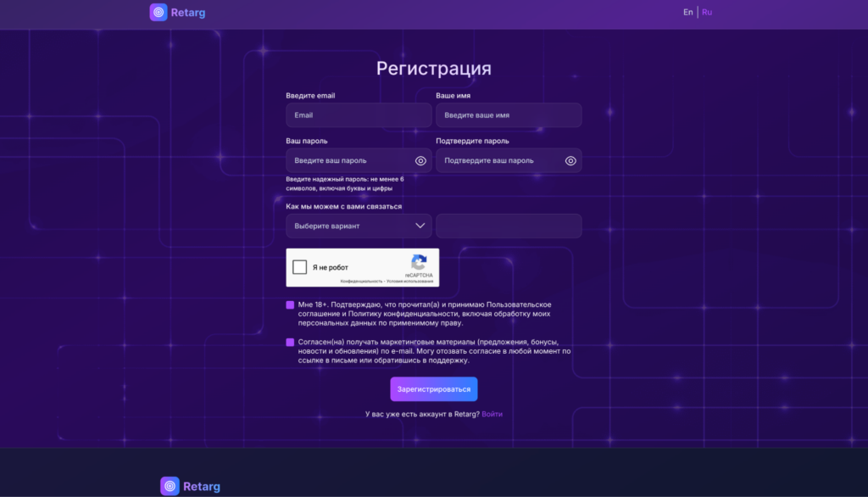Viewport: 868px width, 497px height.
Task: Open the 'Выберите вариант' contact dropdown
Action: [359, 226]
